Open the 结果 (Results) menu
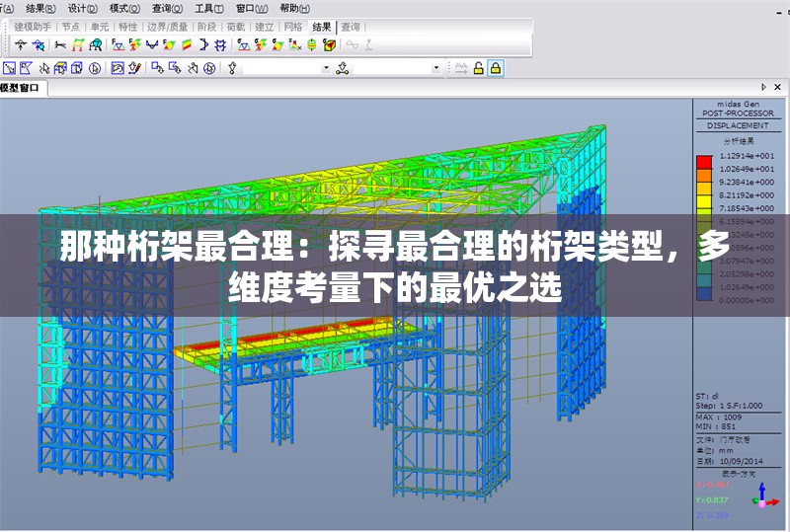The width and height of the screenshot is (790, 532). pyautogui.click(x=39, y=7)
